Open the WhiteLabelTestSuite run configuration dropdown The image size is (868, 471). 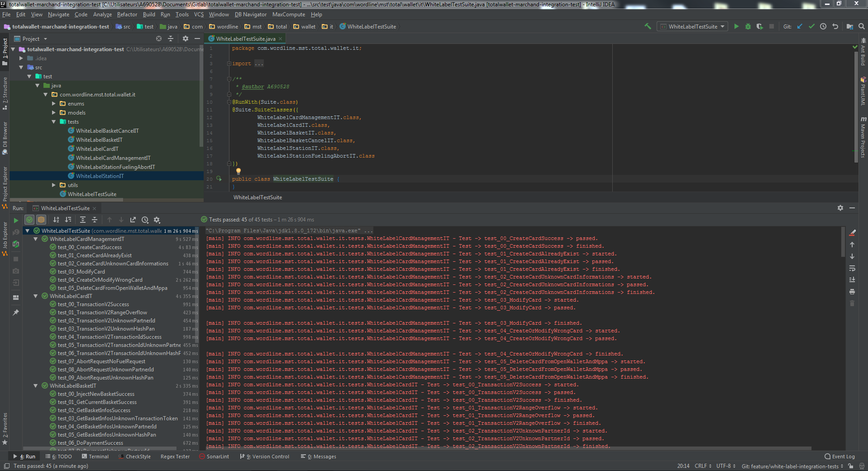point(692,26)
